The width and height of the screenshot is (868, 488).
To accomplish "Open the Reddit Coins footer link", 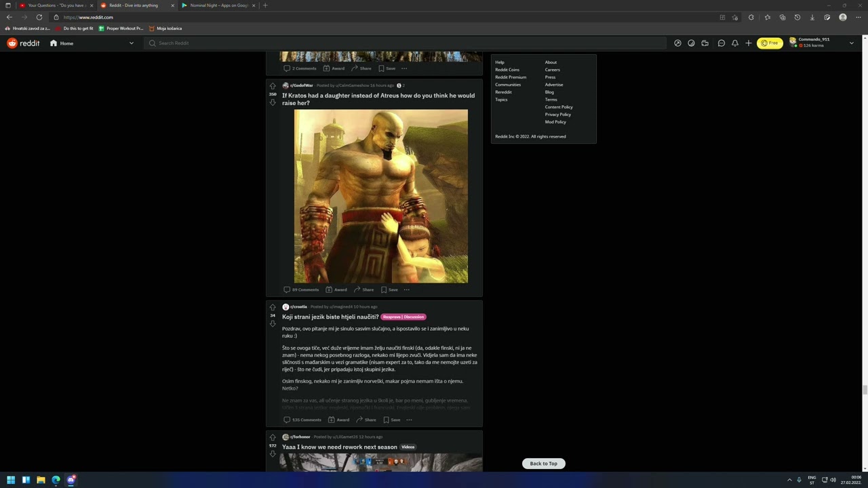I will click(507, 70).
